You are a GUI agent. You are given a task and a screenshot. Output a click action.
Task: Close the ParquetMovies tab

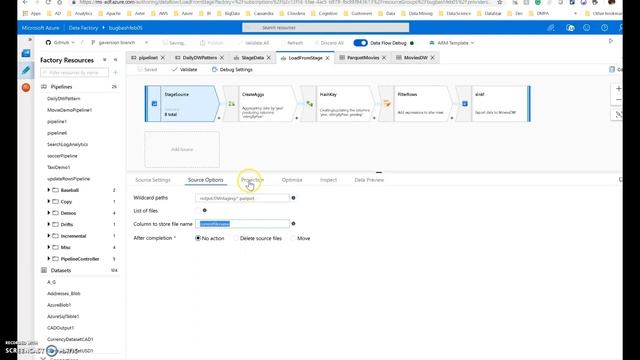pos(384,58)
